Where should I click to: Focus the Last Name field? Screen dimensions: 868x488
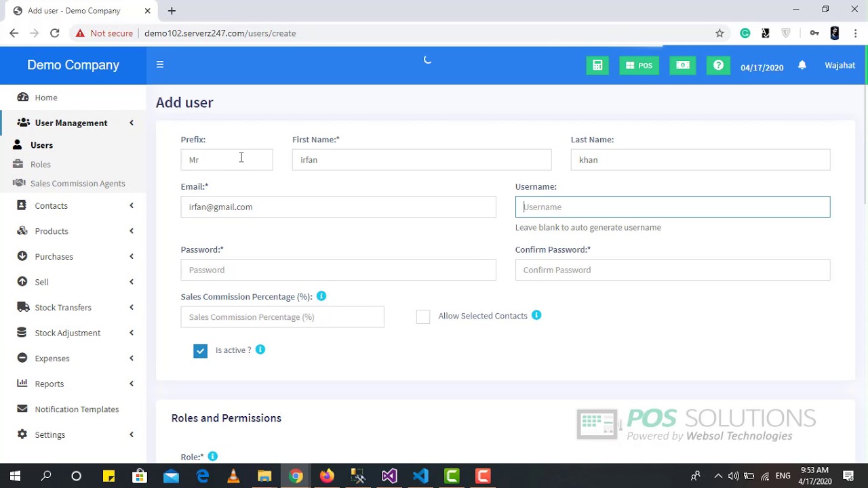pyautogui.click(x=701, y=160)
